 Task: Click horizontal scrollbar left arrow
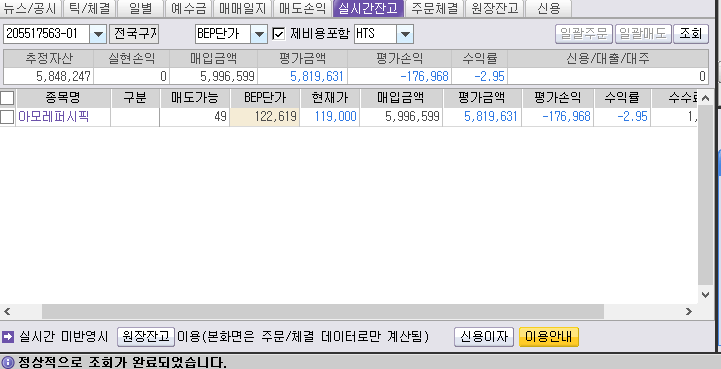(x=7, y=311)
